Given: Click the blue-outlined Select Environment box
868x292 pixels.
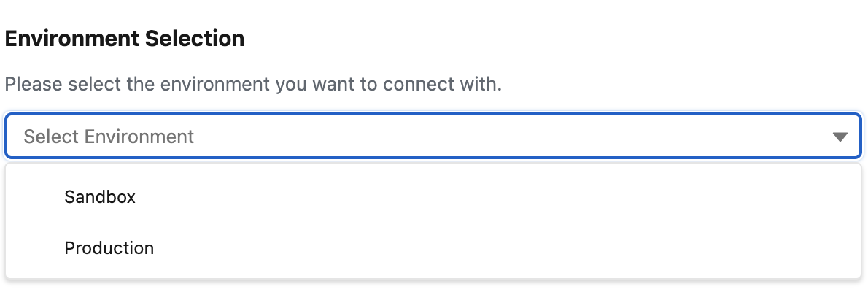Looking at the screenshot, I should (x=433, y=137).
